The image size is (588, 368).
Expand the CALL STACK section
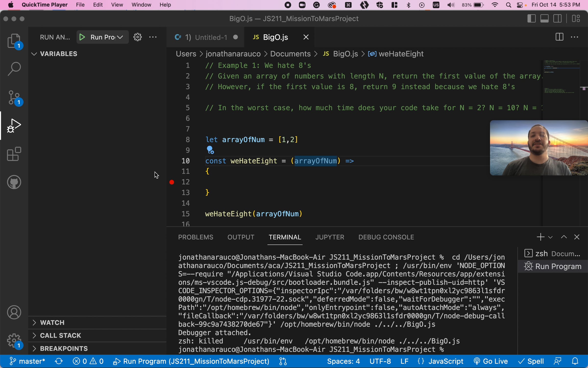pos(60,335)
